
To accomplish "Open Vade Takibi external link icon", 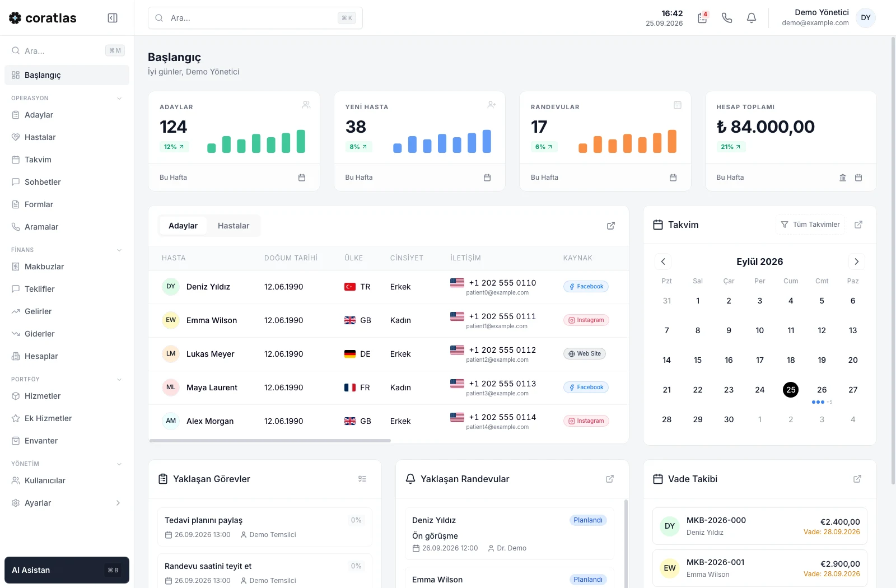I will (857, 479).
